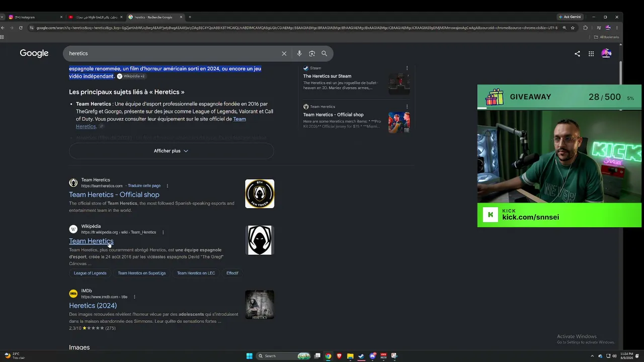Open File Explorer from the taskbar
The height and width of the screenshot is (362, 644).
tap(350, 356)
